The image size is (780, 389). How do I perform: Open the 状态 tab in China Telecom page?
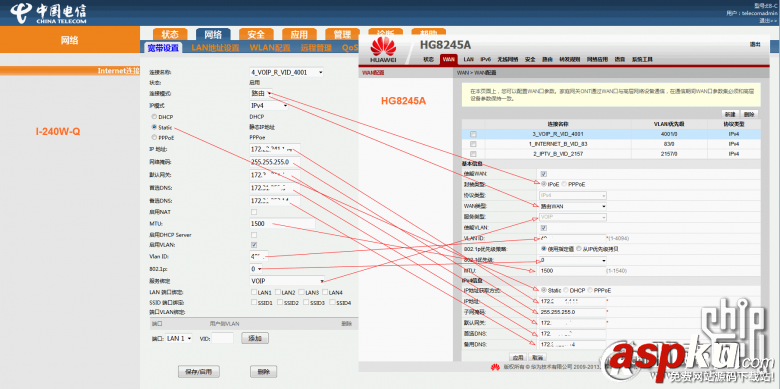tap(170, 34)
